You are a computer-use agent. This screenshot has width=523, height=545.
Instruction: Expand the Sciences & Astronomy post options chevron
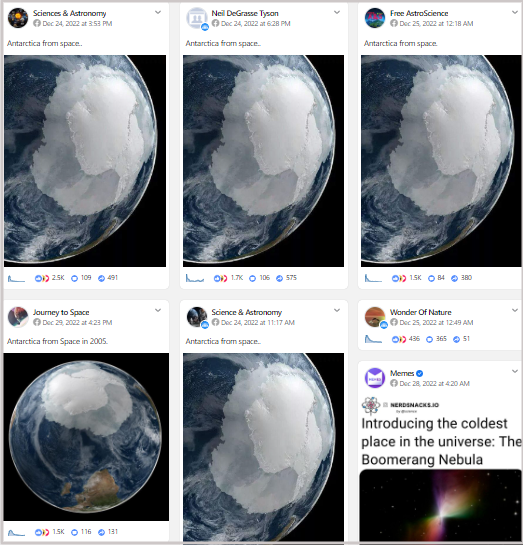tap(158, 13)
